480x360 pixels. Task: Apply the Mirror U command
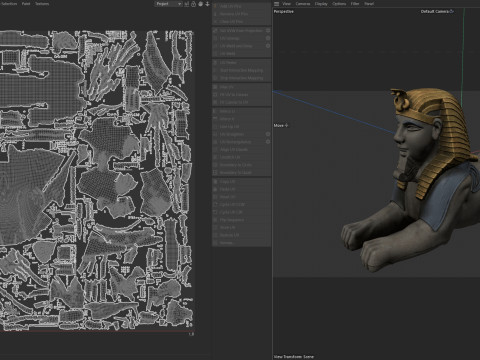tap(242, 111)
